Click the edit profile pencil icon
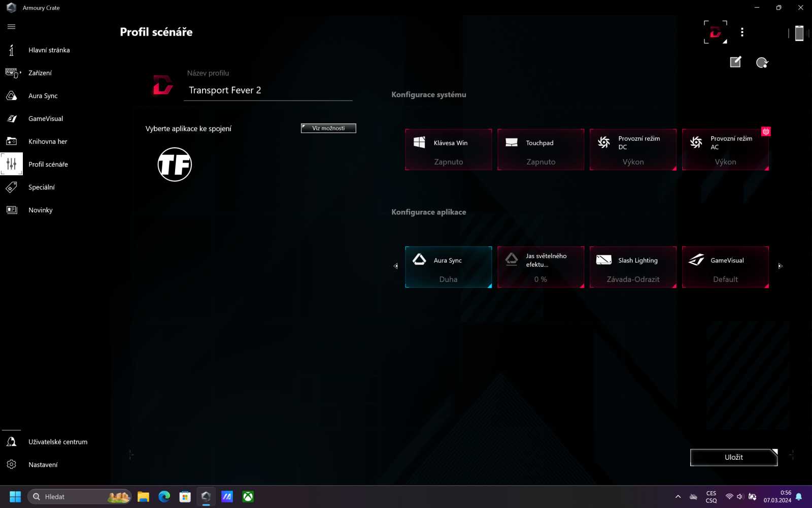This screenshot has height=508, width=812. 736,62
